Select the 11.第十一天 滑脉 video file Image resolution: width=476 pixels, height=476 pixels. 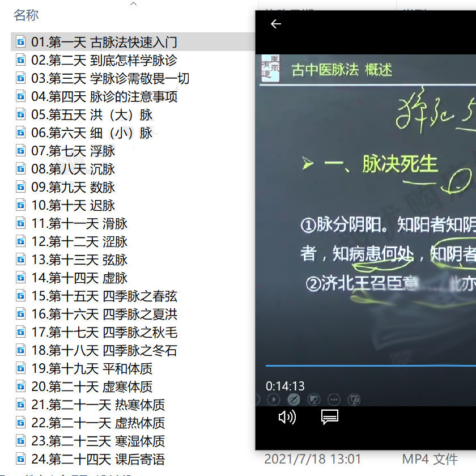tap(79, 224)
